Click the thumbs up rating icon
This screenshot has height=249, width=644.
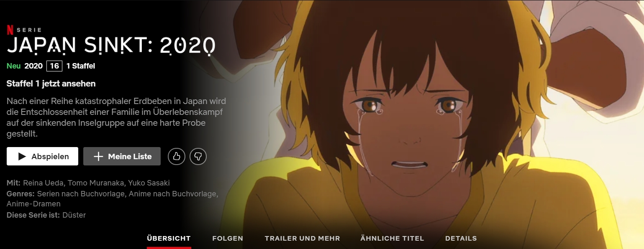(x=177, y=157)
